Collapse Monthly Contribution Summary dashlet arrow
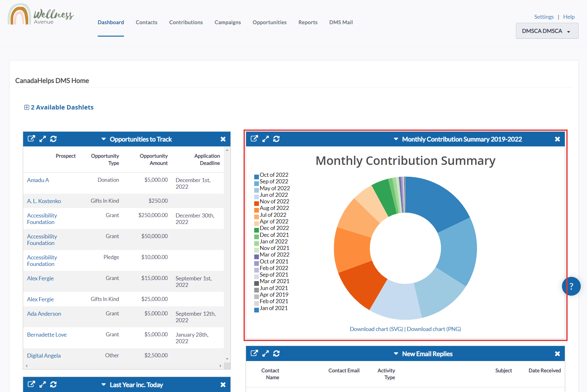Image resolution: width=587 pixels, height=392 pixels. [x=396, y=139]
